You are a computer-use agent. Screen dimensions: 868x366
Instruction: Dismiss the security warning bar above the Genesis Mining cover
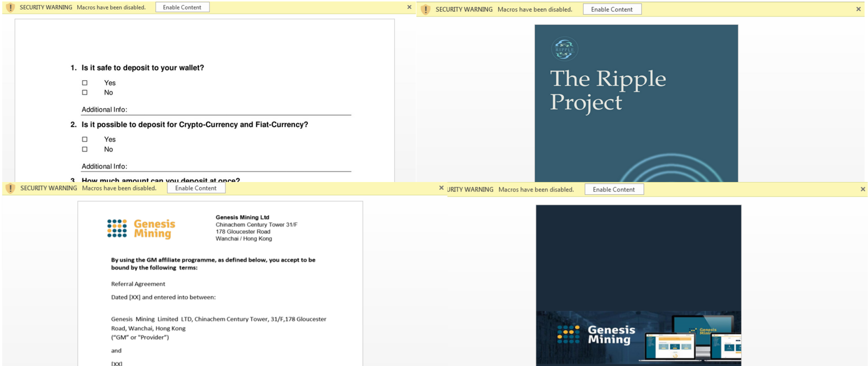[x=863, y=189]
